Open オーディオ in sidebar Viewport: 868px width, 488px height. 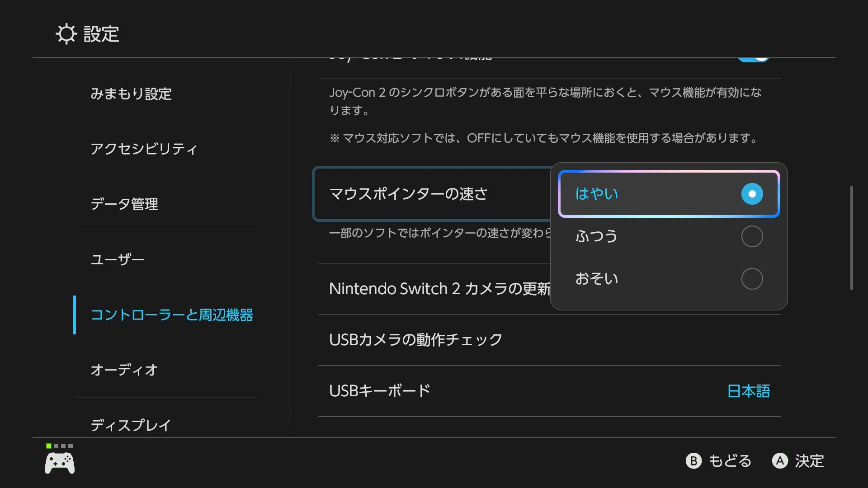click(124, 370)
